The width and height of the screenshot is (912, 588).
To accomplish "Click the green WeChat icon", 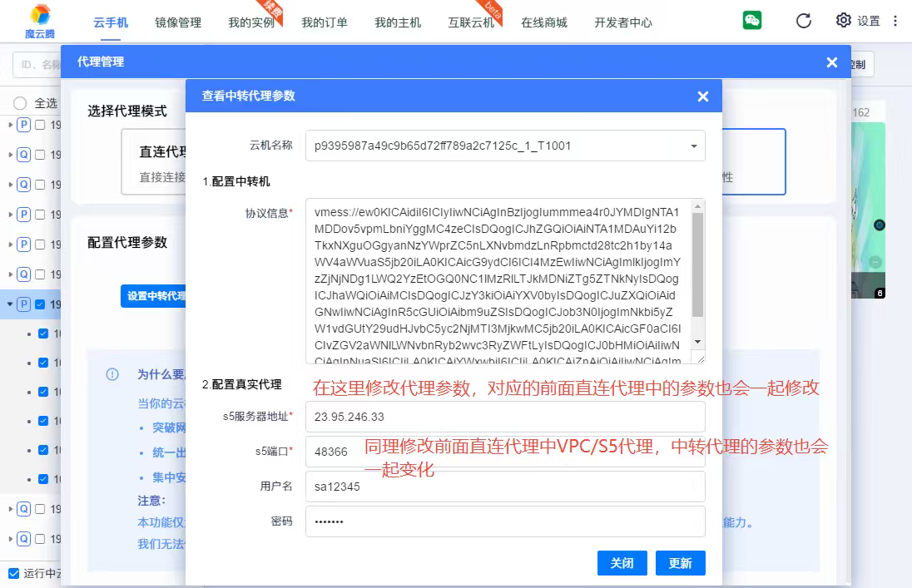I will coord(752,21).
